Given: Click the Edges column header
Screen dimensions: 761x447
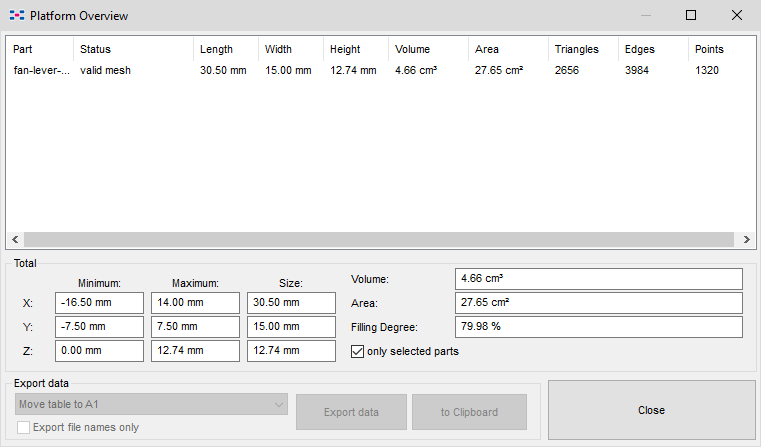Looking at the screenshot, I should 653,49.
